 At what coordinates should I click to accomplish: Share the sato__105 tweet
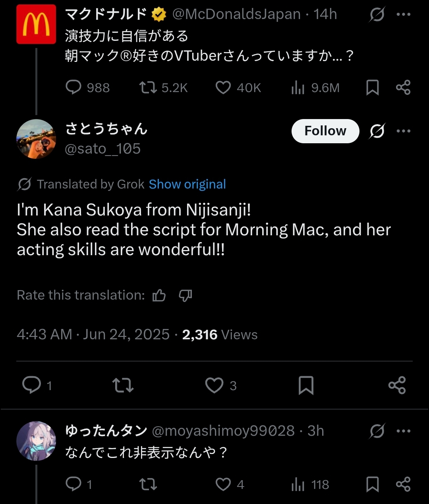coord(397,385)
